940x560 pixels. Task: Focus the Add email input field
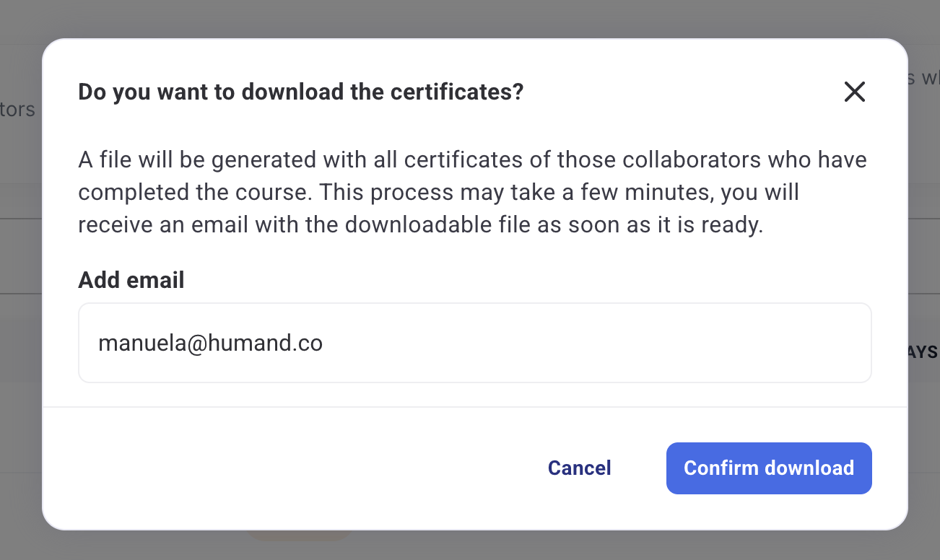(474, 343)
